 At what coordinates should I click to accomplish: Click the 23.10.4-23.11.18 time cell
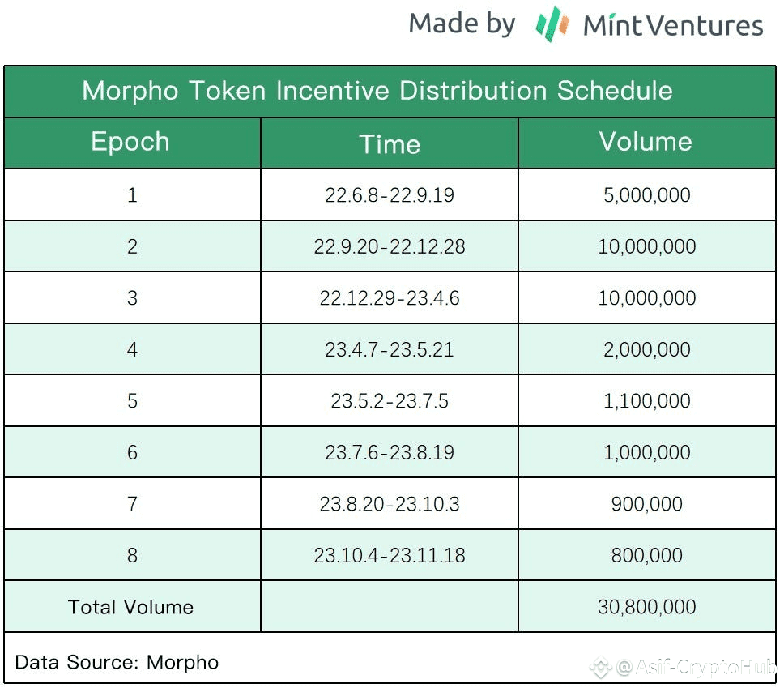pos(390,555)
